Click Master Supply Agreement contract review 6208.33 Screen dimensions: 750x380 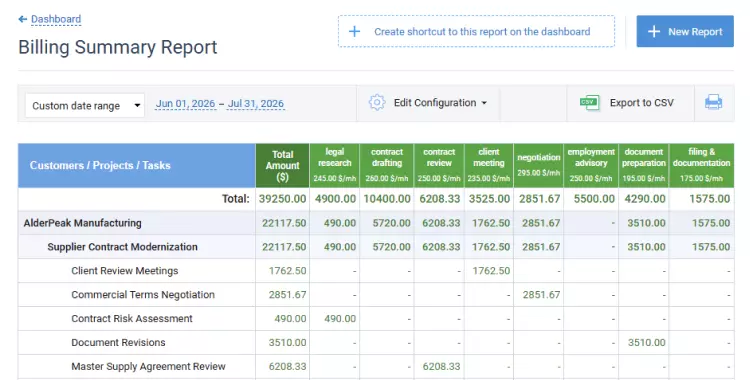(x=441, y=366)
